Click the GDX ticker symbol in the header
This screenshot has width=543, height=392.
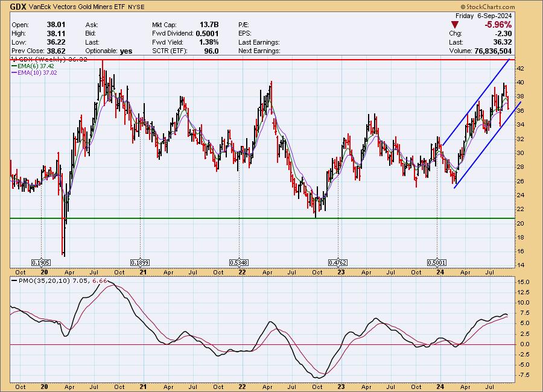click(x=19, y=7)
